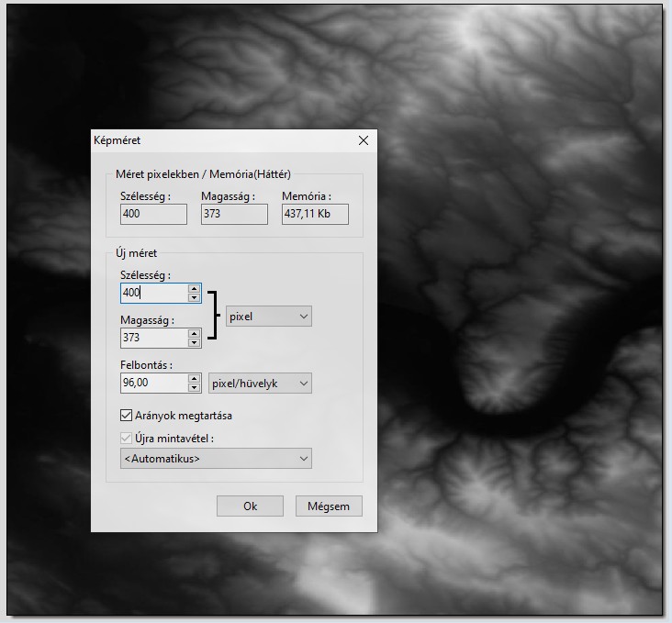Raise Felbontás value with the up arrow

click(x=194, y=378)
